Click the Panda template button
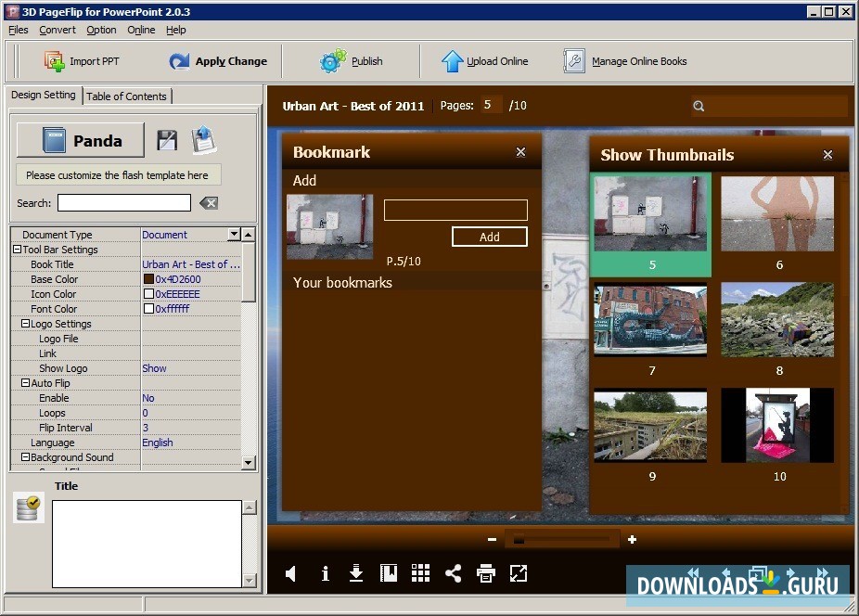Viewport: 859px width, 616px height. pos(81,140)
